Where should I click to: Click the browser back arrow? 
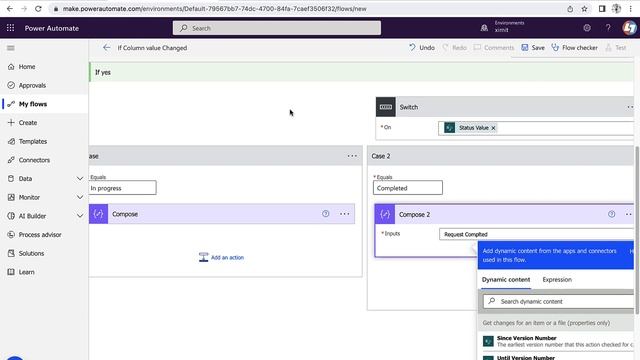click(10, 9)
